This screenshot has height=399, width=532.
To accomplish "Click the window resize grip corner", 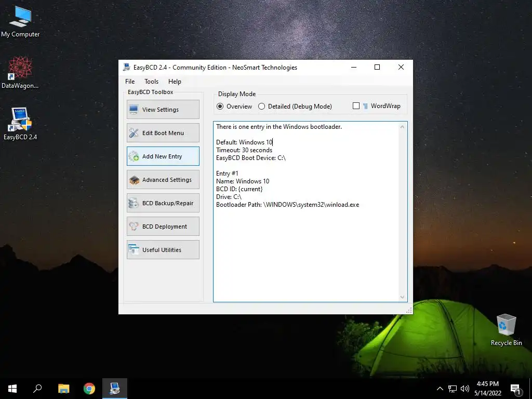I will tap(409, 310).
